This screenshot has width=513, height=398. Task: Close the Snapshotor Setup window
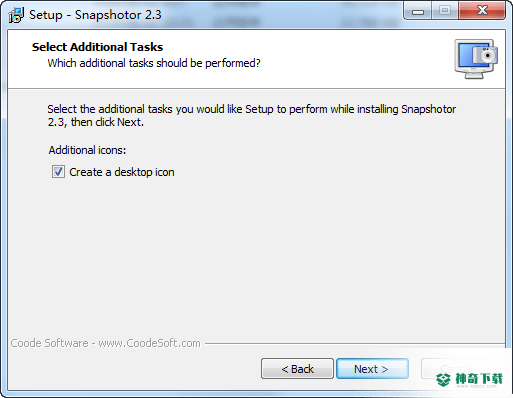coord(482,11)
